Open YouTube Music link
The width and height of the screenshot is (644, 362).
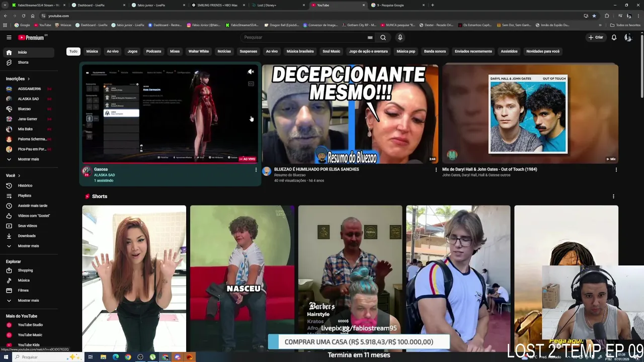[x=30, y=335]
